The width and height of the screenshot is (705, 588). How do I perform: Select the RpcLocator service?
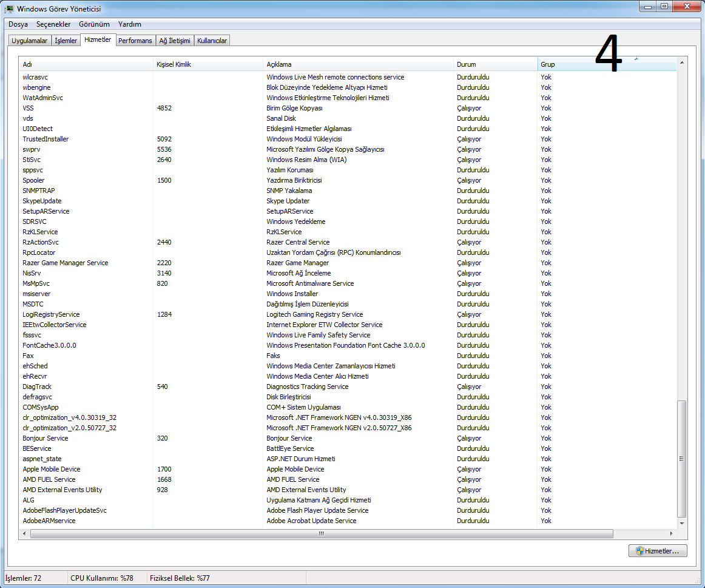coord(39,252)
